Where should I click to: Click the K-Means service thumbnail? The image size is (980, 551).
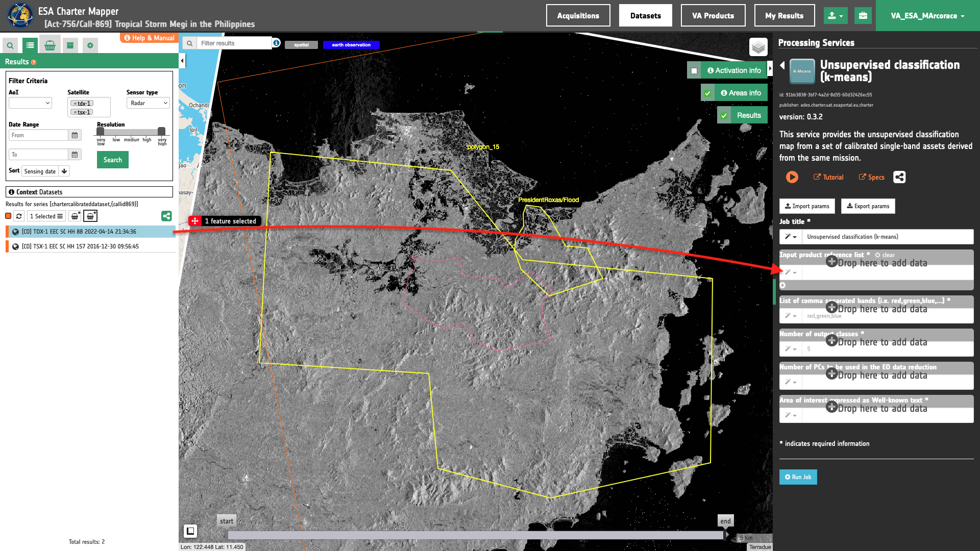(x=802, y=71)
